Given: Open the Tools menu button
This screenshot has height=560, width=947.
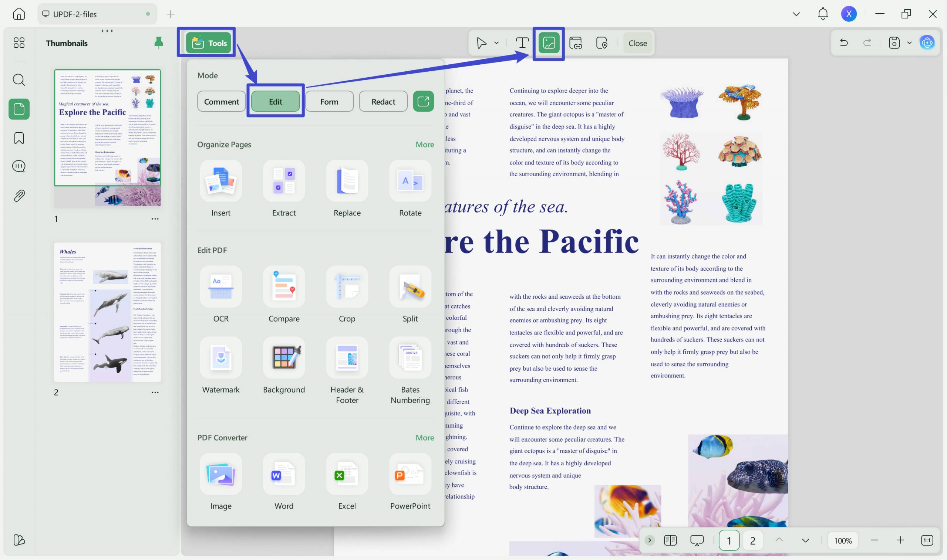Looking at the screenshot, I should [208, 43].
